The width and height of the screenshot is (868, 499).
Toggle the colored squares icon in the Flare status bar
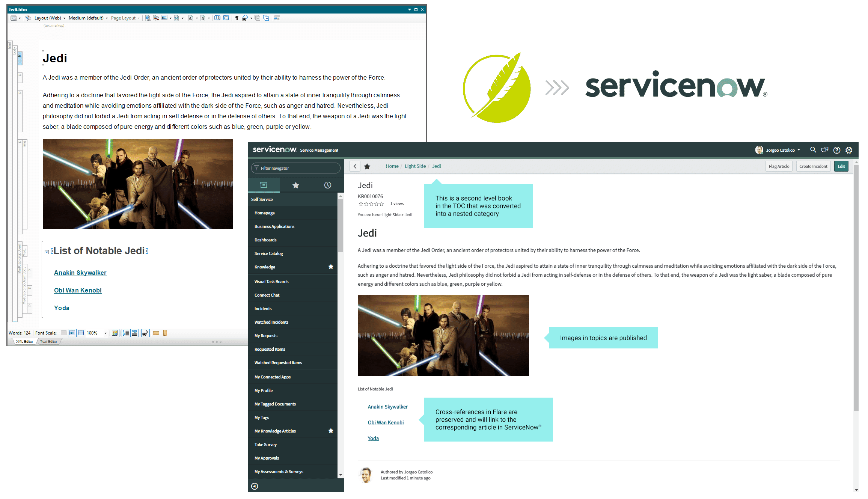point(115,333)
